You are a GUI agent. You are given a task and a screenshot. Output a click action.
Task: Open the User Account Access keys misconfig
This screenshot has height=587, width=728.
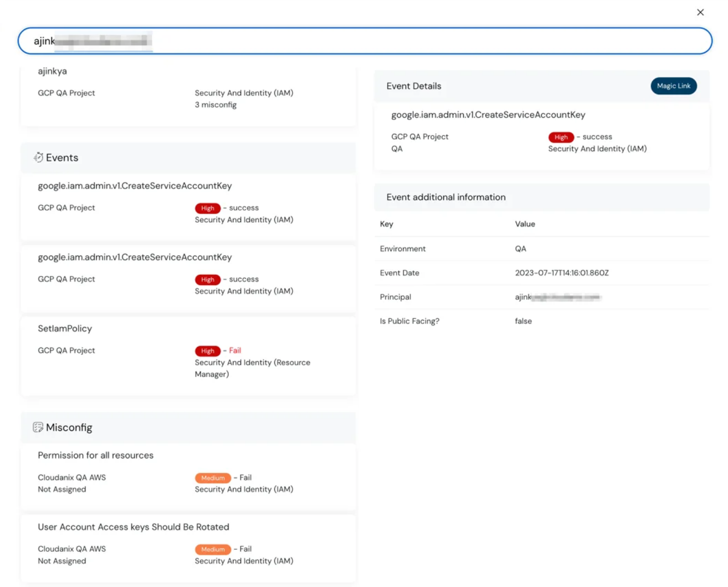pyautogui.click(x=188, y=543)
